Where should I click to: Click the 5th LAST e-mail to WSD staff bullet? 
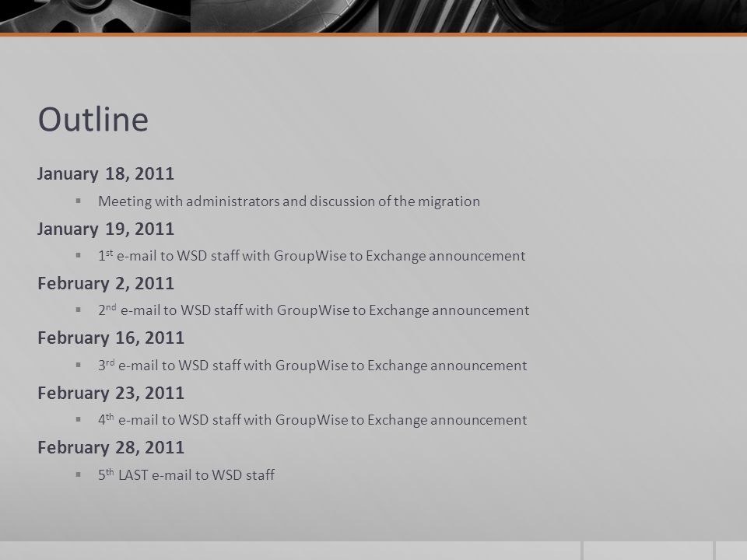[186, 474]
